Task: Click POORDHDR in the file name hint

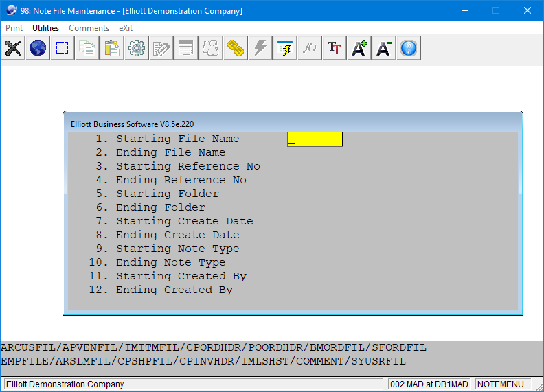Action: (275, 347)
